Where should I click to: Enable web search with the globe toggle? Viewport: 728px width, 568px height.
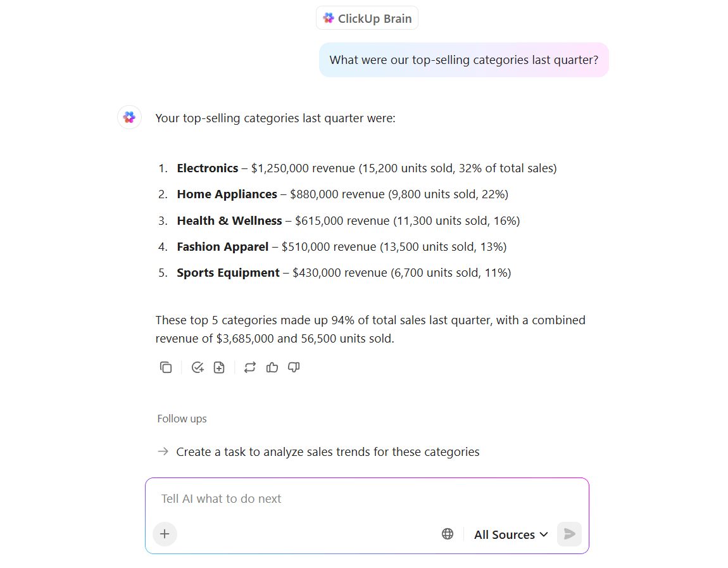(448, 534)
